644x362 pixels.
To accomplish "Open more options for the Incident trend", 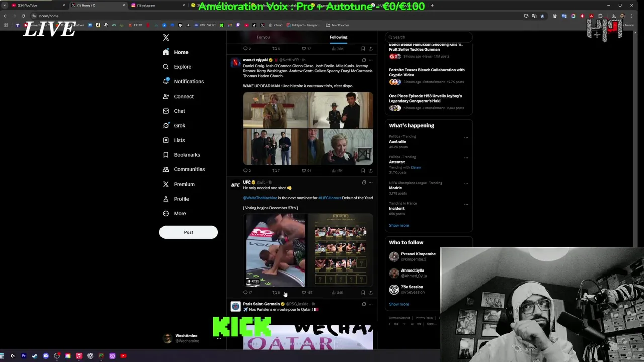I will (466, 204).
